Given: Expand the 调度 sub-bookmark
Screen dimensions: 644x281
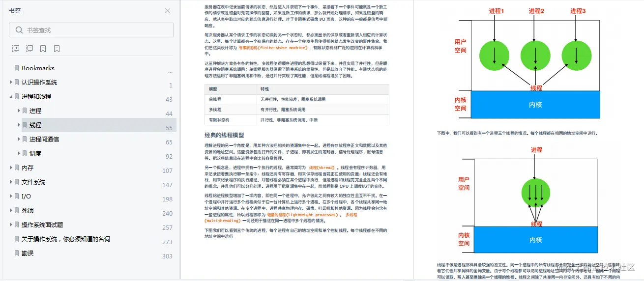Looking at the screenshot, I should pos(19,153).
